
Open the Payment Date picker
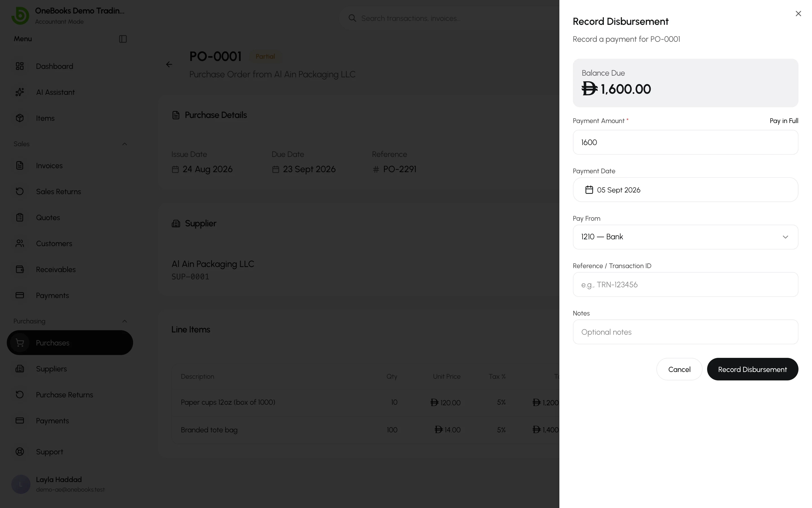685,190
